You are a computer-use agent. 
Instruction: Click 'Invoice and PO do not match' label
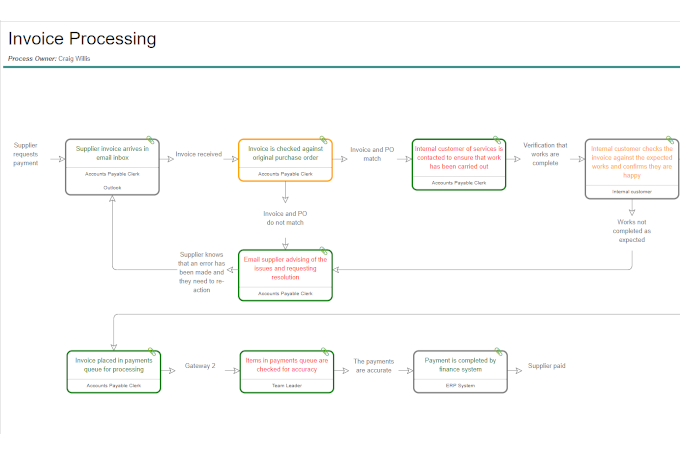[285, 218]
